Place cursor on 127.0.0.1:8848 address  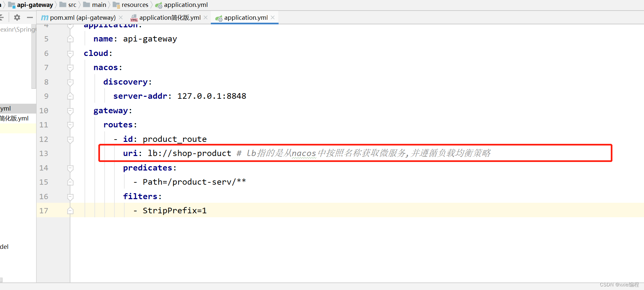point(212,96)
